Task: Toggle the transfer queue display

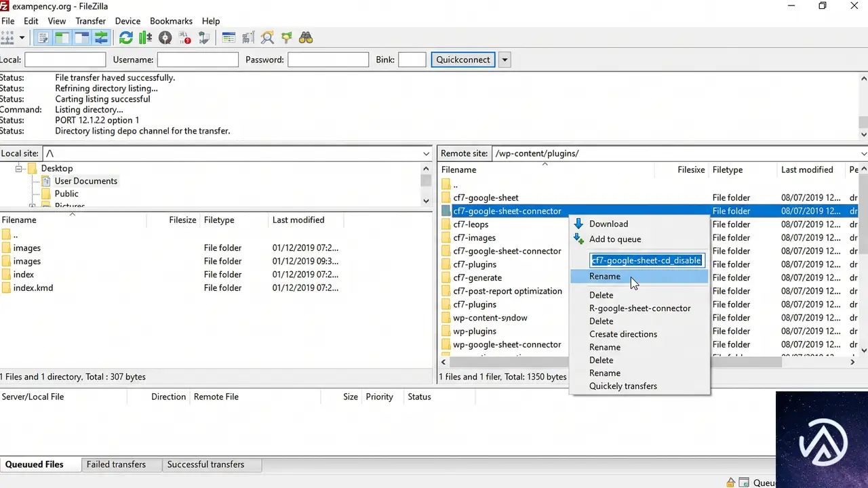Action: click(x=101, y=38)
